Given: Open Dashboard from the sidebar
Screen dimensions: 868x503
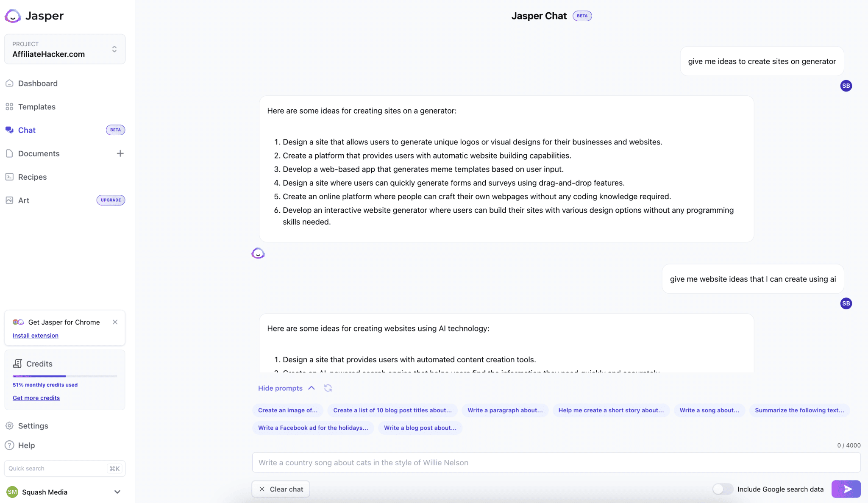Looking at the screenshot, I should [38, 83].
